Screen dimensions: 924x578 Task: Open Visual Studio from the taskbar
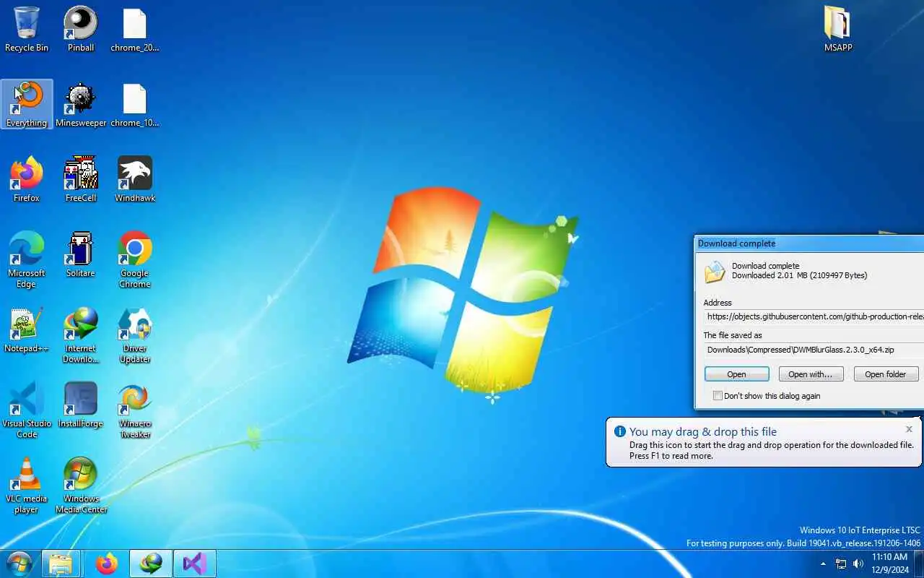point(195,564)
